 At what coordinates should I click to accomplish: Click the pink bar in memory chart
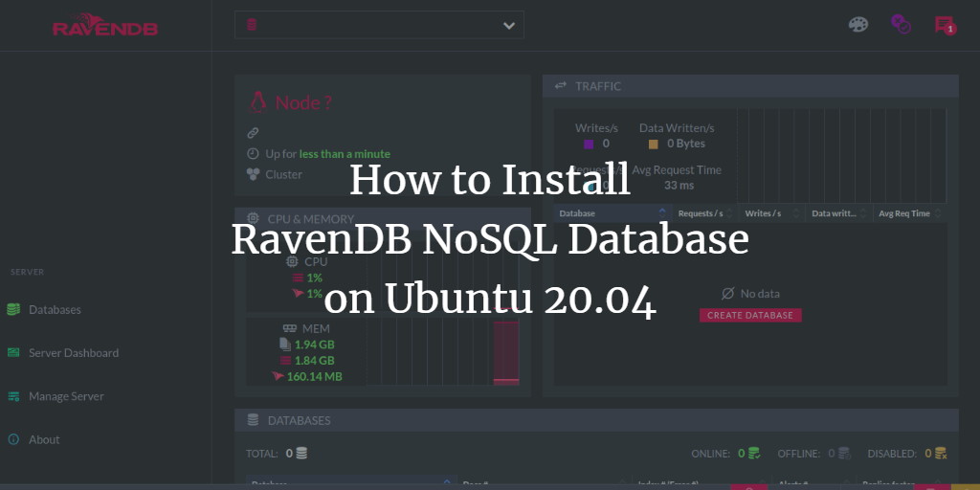[x=505, y=351]
